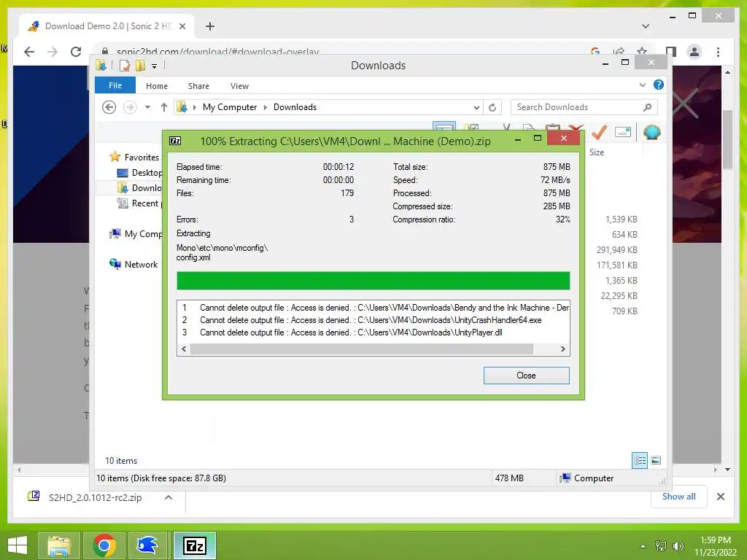
Task: Bookmark this page with star icon
Action: click(x=642, y=52)
